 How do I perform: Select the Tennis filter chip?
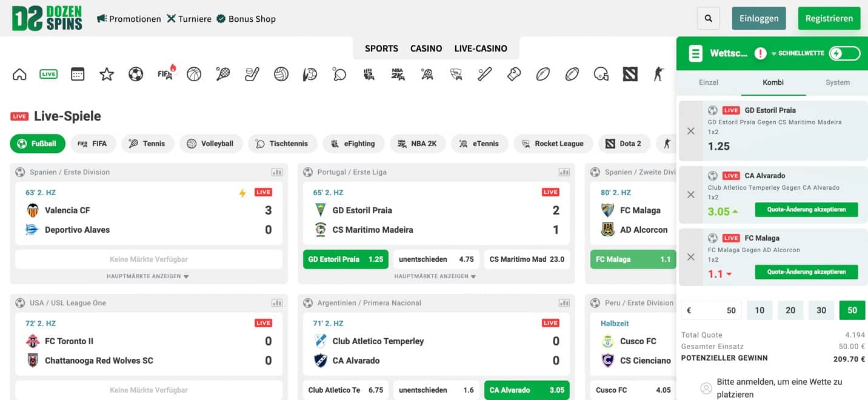coord(147,144)
